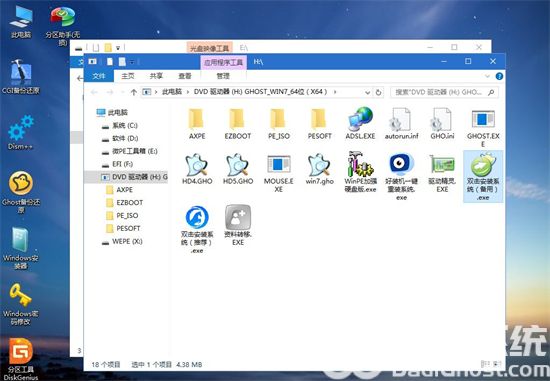Expand the ribbon with the chevron
Viewport: 550px width, 381px height.
(x=487, y=76)
